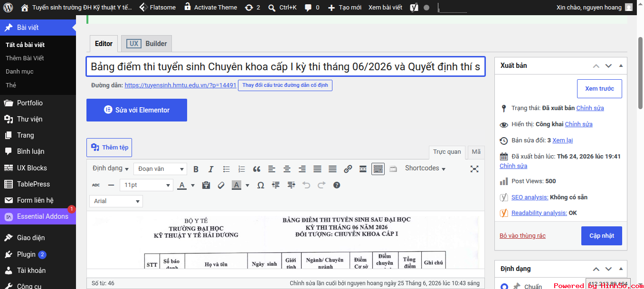Insert blockquote using quote icon
The image size is (644, 289).
pyautogui.click(x=256, y=169)
